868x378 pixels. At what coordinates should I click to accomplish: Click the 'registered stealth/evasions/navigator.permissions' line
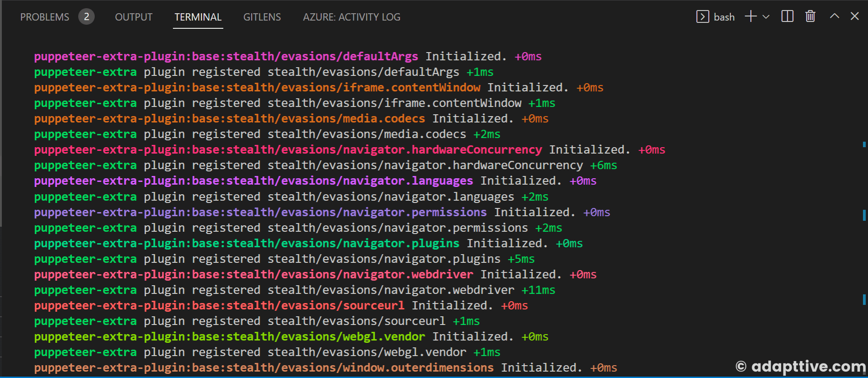point(298,228)
